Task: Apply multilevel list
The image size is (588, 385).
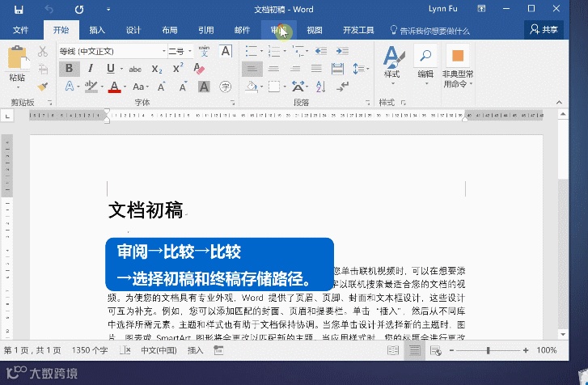Action: pyautogui.click(x=298, y=51)
